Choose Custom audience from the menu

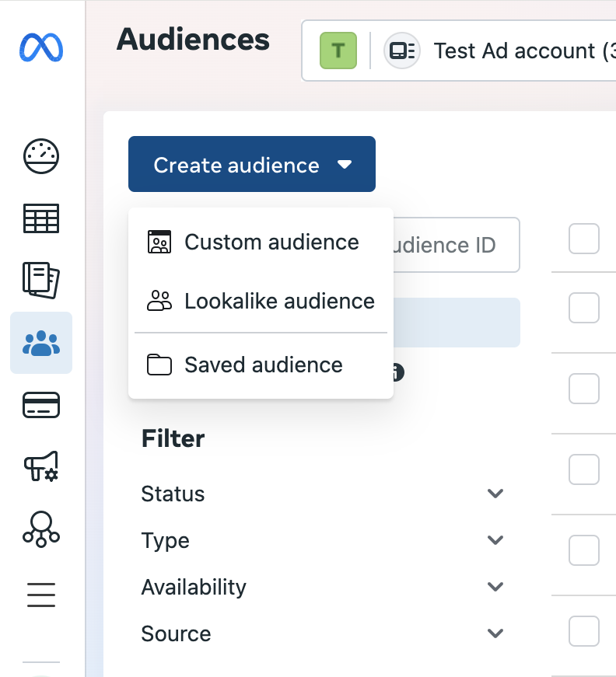pyautogui.click(x=261, y=242)
